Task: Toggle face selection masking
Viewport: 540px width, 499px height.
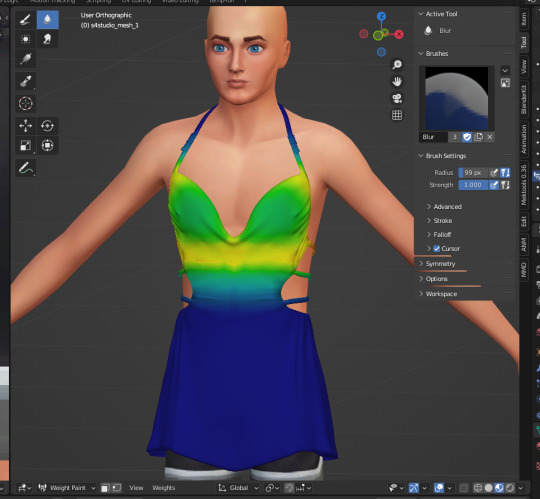Action: 105,488
